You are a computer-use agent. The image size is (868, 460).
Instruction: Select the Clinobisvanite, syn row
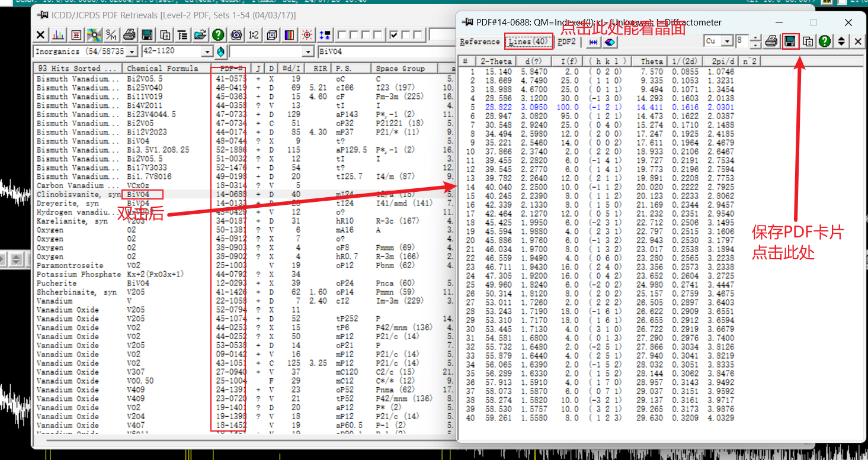(245, 194)
